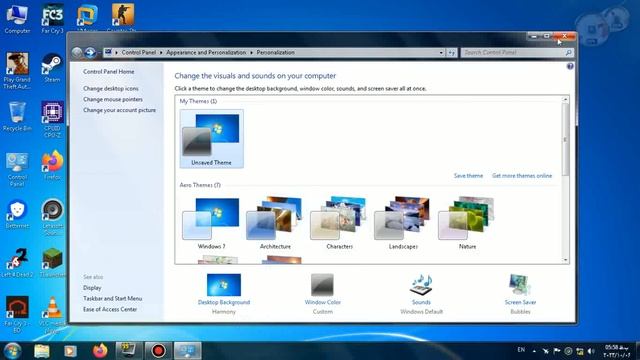Click the Appearance and Personalization breadcrumb
This screenshot has width=640, height=360.
[206, 53]
